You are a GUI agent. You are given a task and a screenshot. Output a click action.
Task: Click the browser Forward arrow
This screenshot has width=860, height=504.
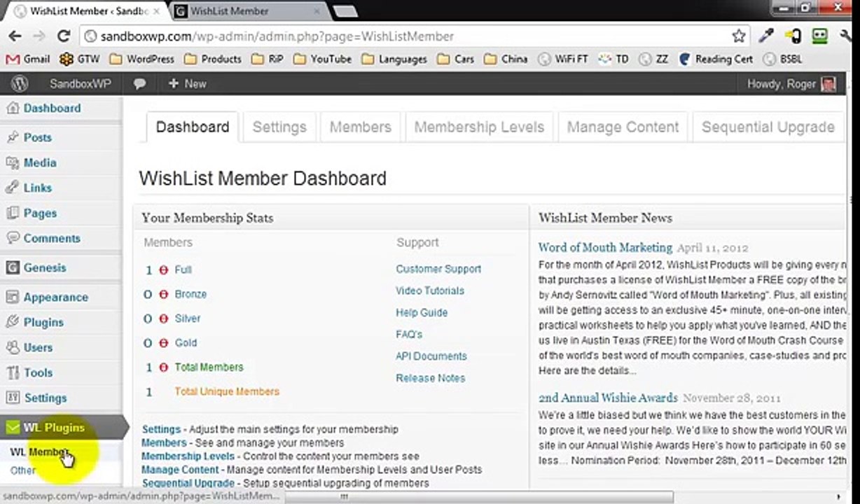click(x=39, y=36)
